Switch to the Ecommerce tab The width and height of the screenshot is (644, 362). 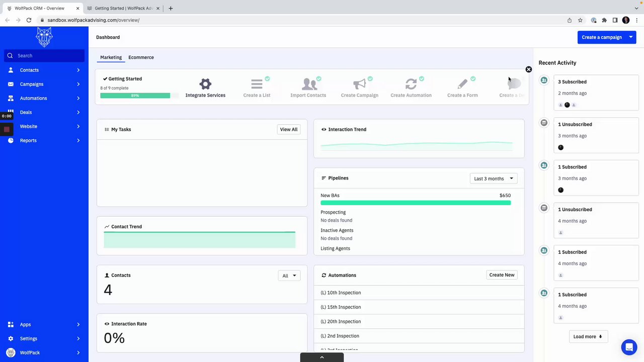[x=141, y=57]
